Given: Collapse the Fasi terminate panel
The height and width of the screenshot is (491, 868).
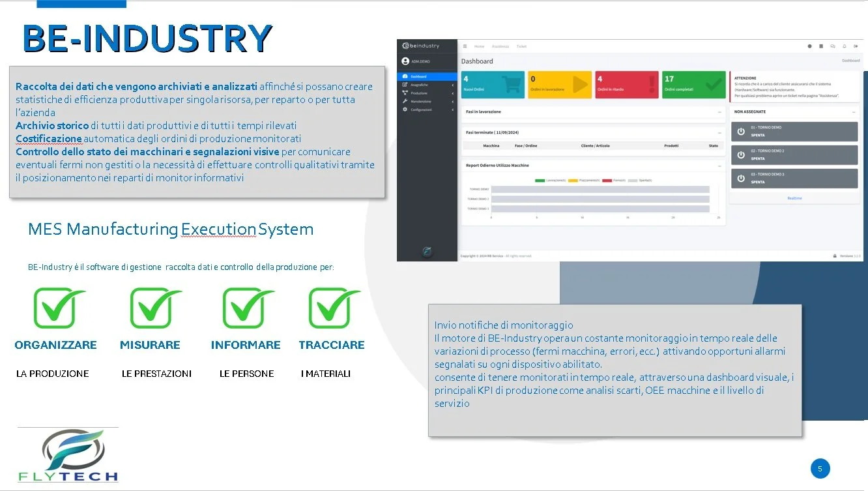Looking at the screenshot, I should coord(719,132).
